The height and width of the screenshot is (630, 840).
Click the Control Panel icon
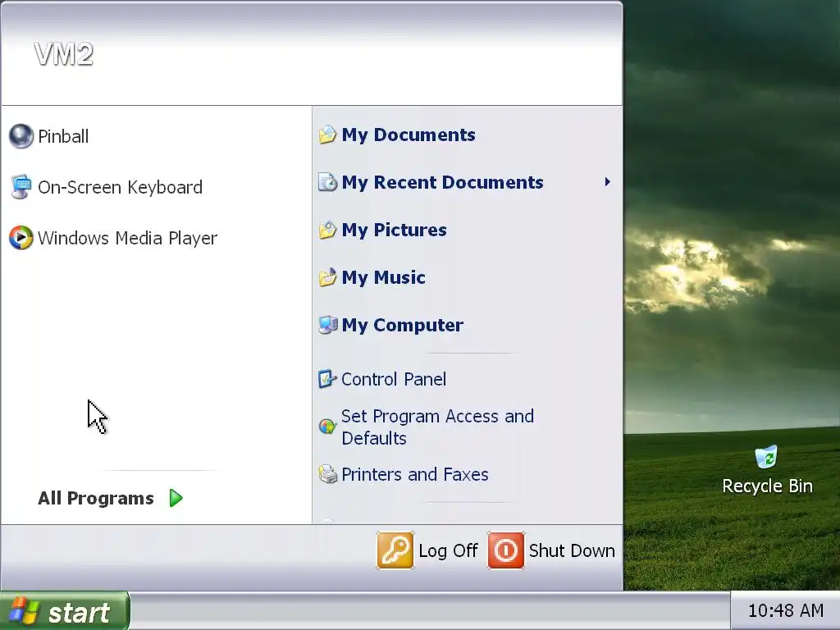327,379
